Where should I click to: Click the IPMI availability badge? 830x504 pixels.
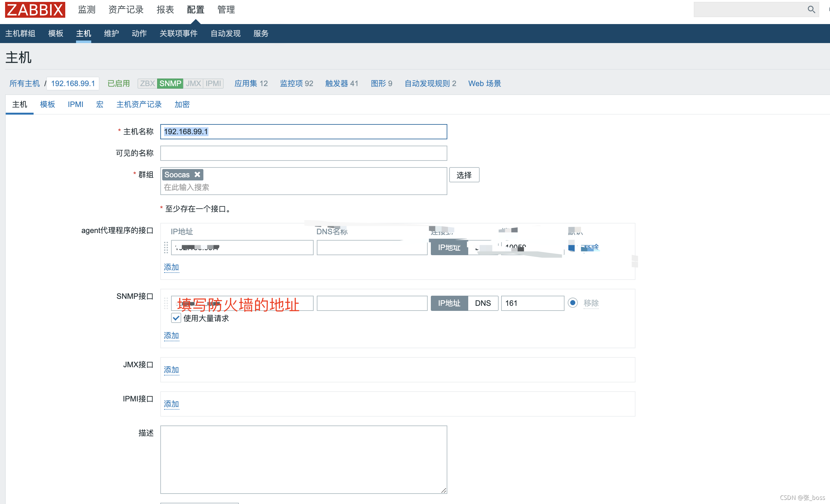point(213,83)
